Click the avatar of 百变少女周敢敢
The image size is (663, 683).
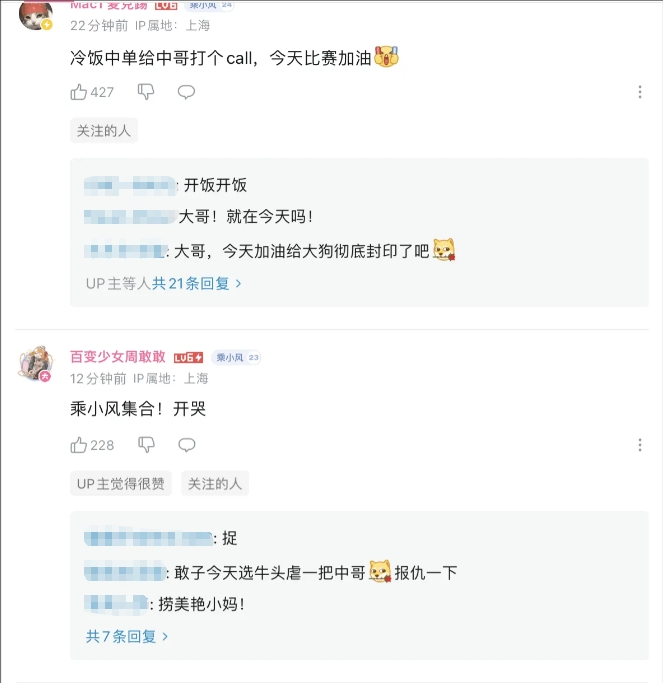click(36, 363)
